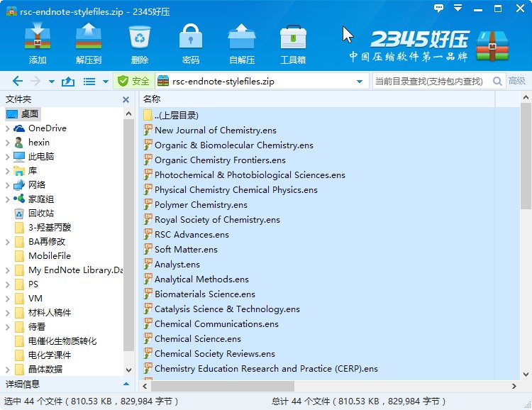Go forward with the right arrow

point(35,81)
